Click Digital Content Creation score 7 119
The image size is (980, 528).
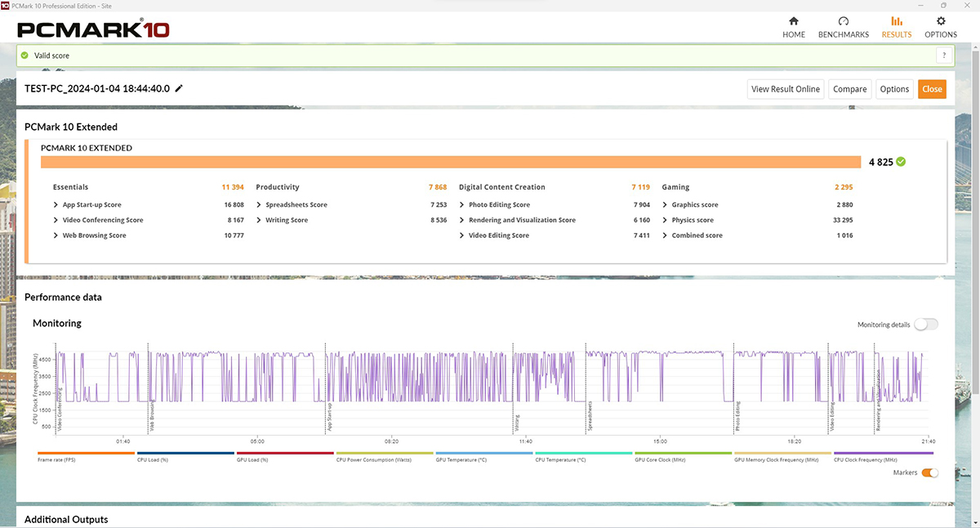pyautogui.click(x=640, y=187)
